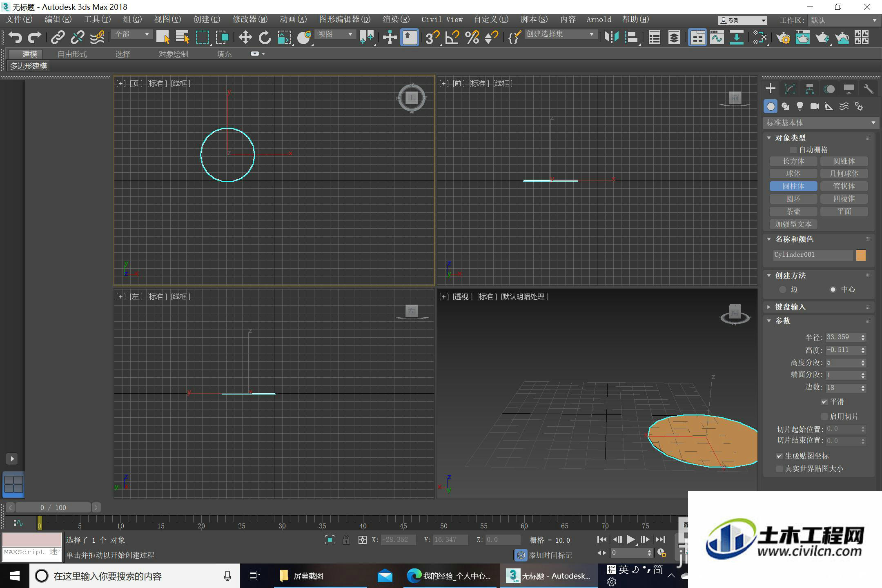The width and height of the screenshot is (882, 588).
Task: Click the 平面 primitive button
Action: pyautogui.click(x=844, y=212)
